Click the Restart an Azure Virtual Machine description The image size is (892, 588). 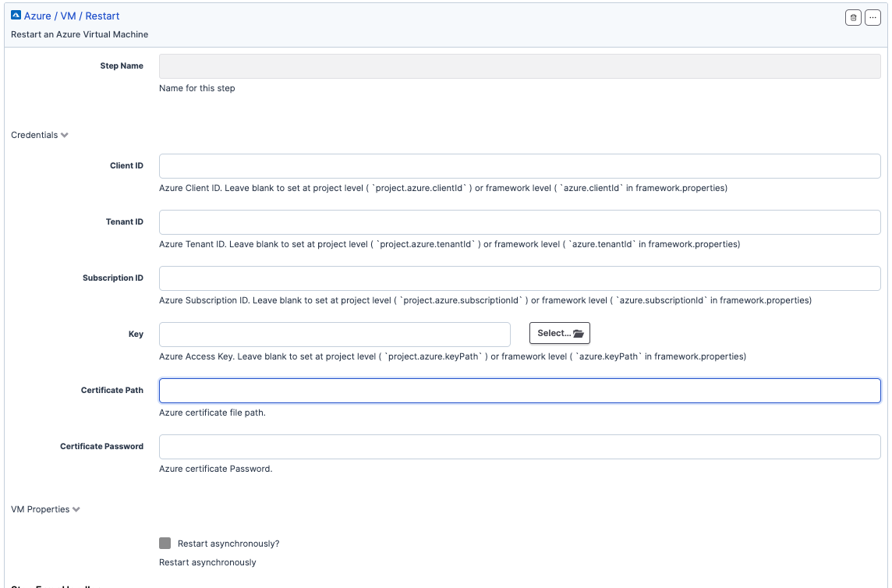80,34
